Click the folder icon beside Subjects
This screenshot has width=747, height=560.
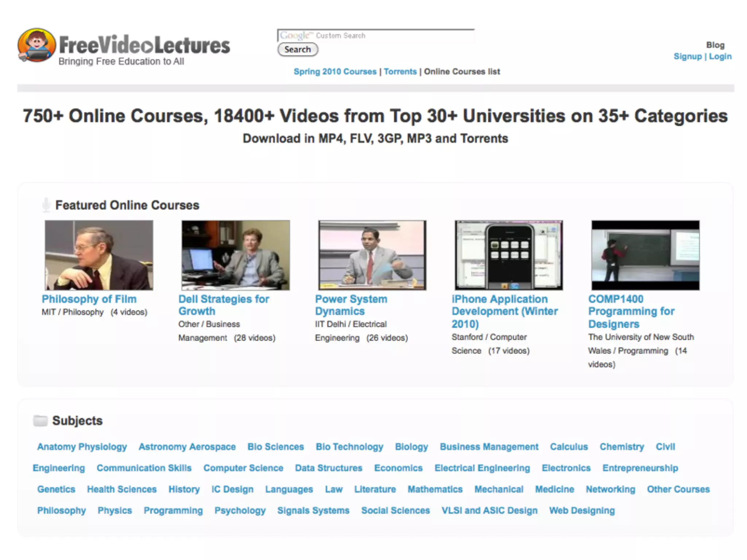click(40, 421)
